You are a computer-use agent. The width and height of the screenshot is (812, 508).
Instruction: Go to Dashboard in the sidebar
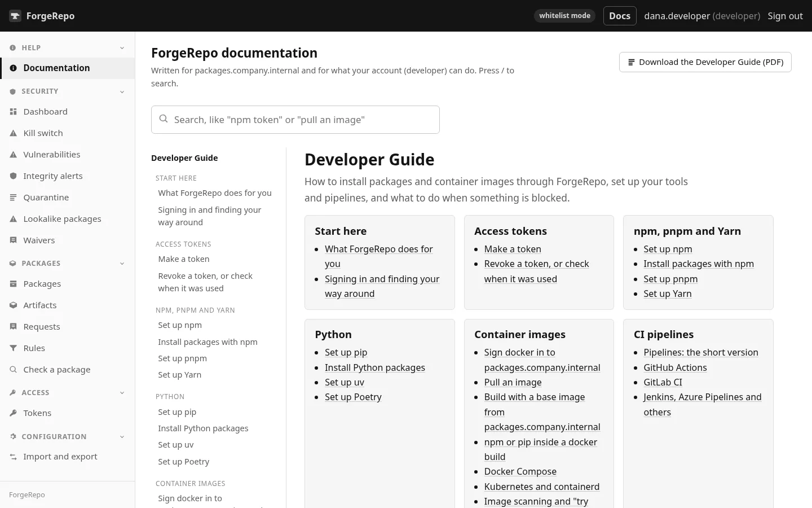coord(68,112)
